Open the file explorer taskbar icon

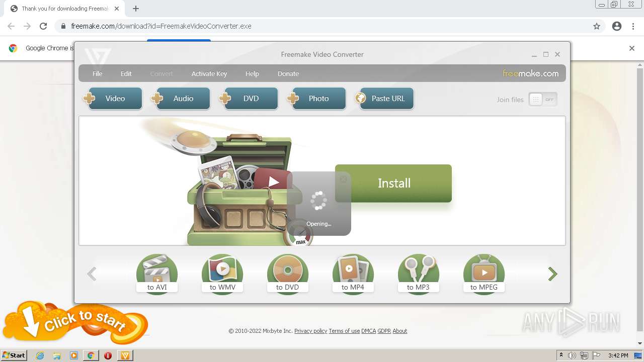tap(57, 355)
